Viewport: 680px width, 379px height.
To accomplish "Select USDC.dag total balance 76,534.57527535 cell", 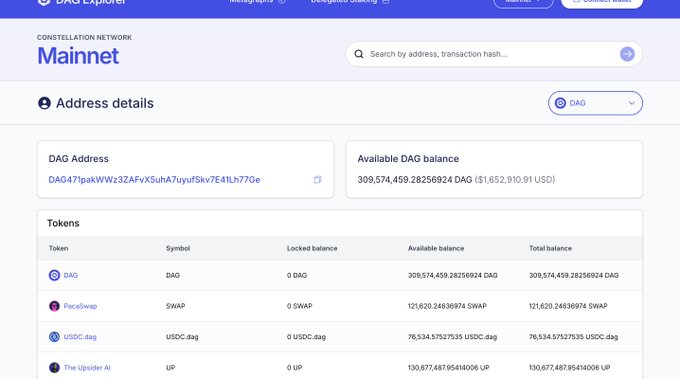I will coord(573,337).
